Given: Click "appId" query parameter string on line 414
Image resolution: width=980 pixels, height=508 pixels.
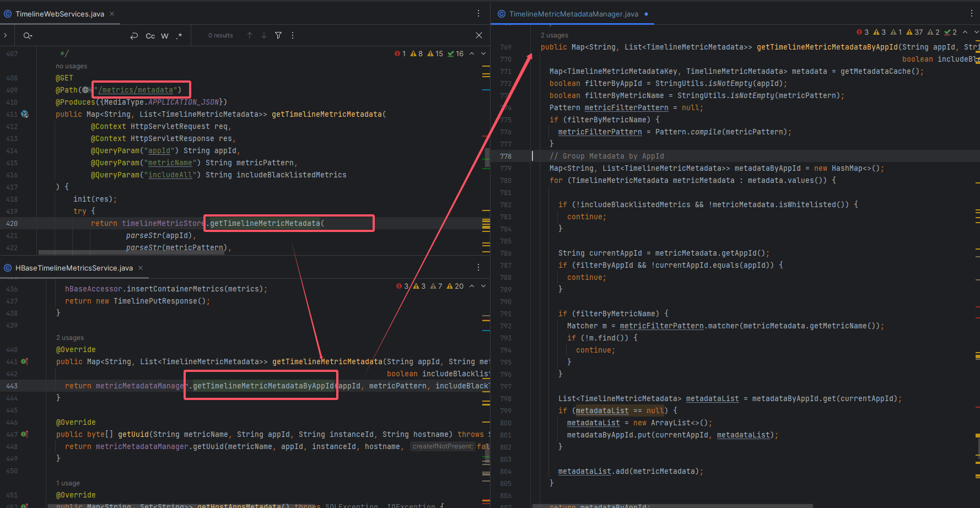Looking at the screenshot, I should pyautogui.click(x=159, y=150).
